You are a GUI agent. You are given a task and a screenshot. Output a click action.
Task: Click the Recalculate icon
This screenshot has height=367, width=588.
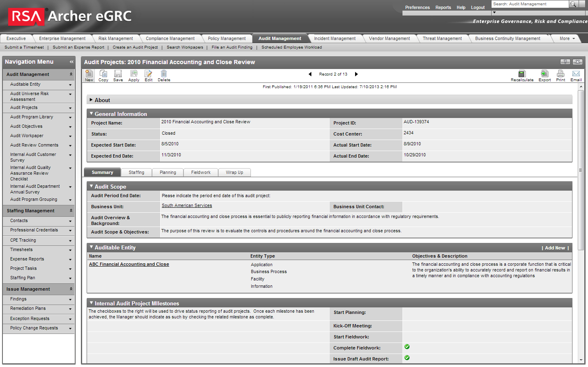pyautogui.click(x=522, y=73)
